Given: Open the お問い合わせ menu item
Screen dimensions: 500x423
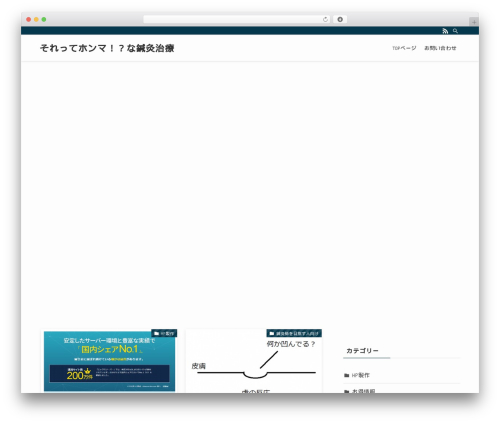Looking at the screenshot, I should point(440,48).
